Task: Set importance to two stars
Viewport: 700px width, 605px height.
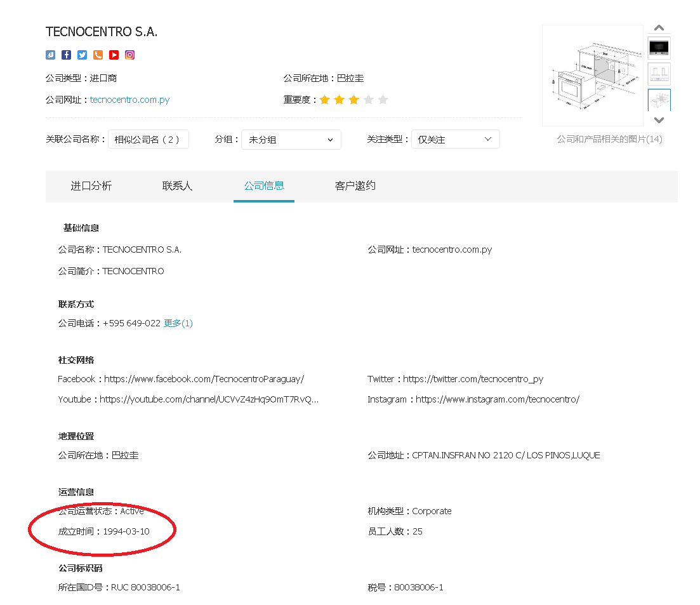Action: point(340,100)
